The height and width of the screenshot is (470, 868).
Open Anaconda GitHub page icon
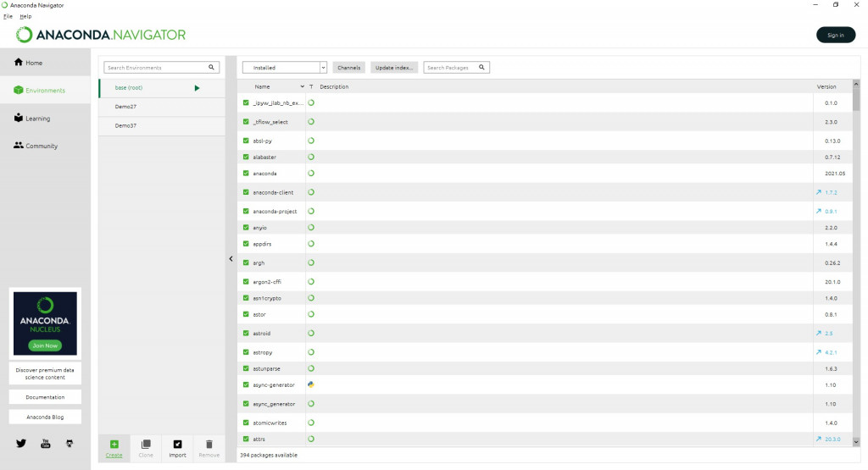pyautogui.click(x=70, y=443)
